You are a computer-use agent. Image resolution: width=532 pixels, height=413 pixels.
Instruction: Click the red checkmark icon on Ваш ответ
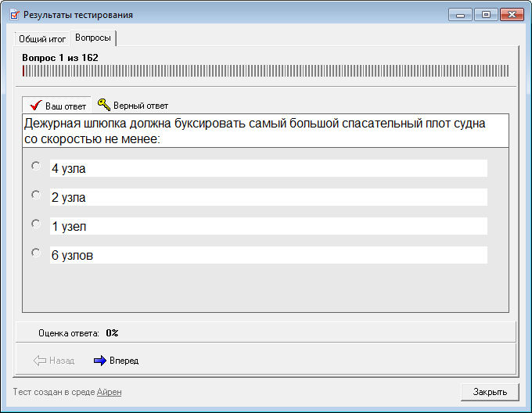click(34, 106)
